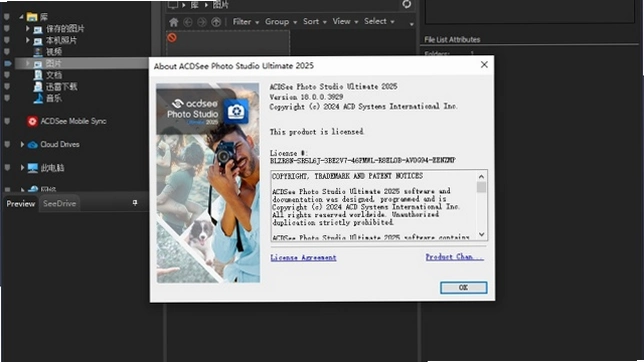
Task: Go to the Home folder icon in toolbar
Action: 174,22
